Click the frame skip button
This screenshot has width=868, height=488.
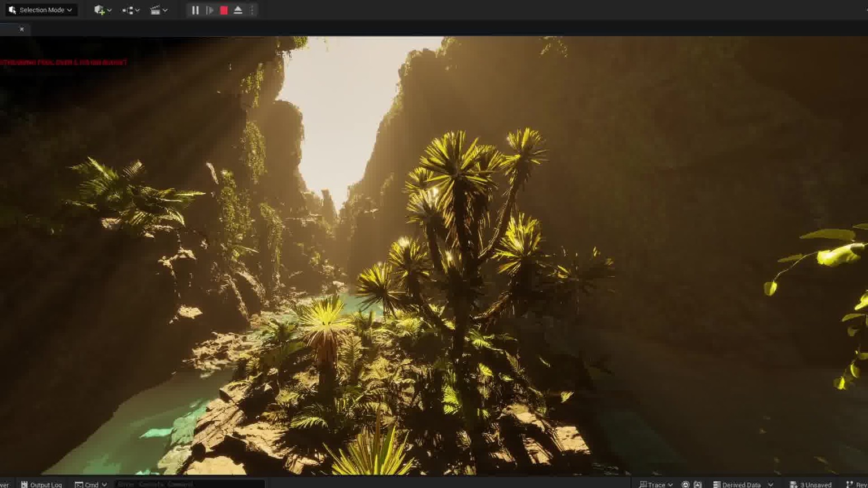pos(210,10)
